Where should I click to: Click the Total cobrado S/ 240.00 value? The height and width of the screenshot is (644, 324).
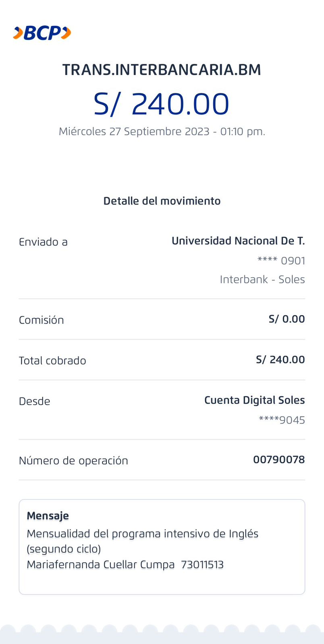pos(280,360)
